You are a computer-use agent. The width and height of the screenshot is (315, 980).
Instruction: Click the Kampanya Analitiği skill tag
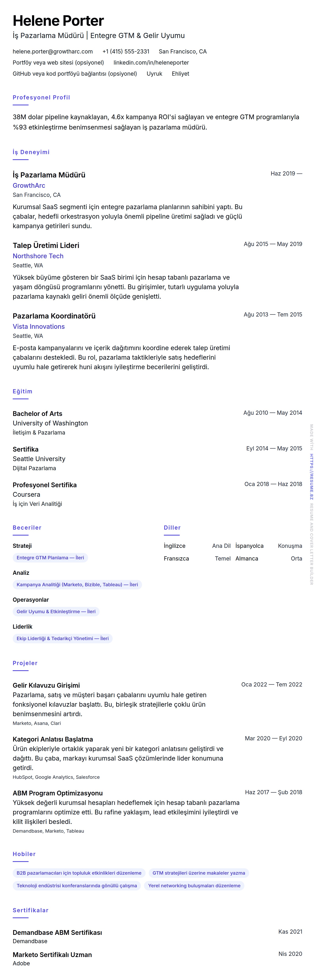click(x=77, y=585)
